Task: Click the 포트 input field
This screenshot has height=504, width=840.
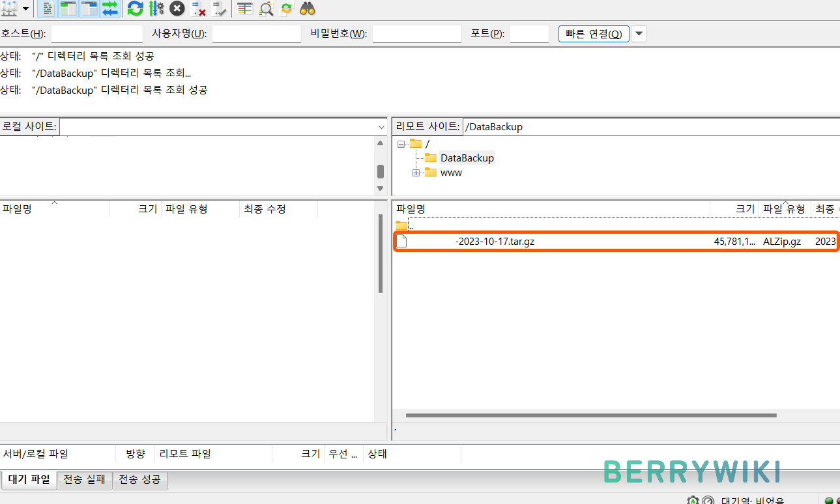Action: (529, 34)
